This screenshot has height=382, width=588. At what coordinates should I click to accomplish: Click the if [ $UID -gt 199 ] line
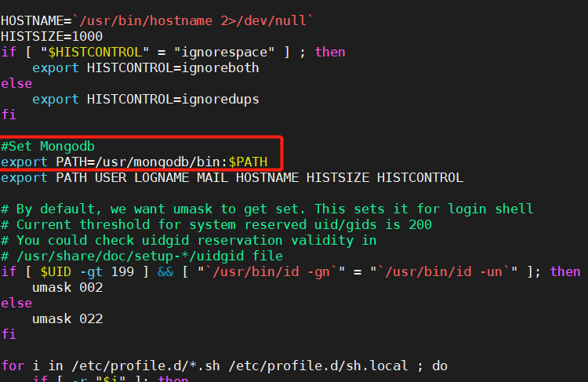point(291,271)
